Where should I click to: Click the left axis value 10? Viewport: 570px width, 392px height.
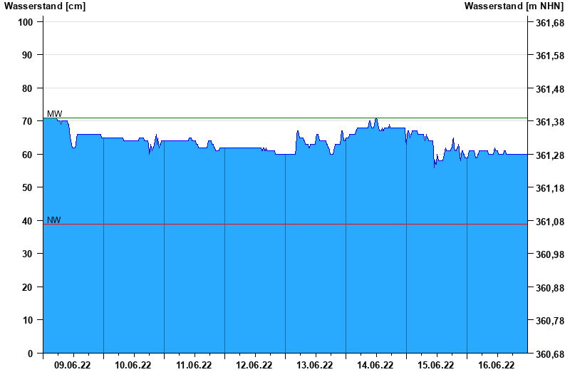[27, 320]
